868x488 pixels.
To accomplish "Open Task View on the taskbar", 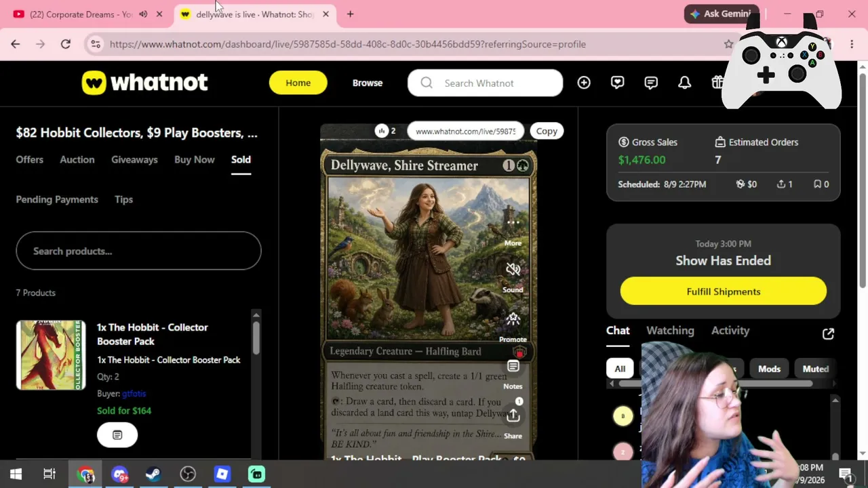I will pyautogui.click(x=50, y=474).
